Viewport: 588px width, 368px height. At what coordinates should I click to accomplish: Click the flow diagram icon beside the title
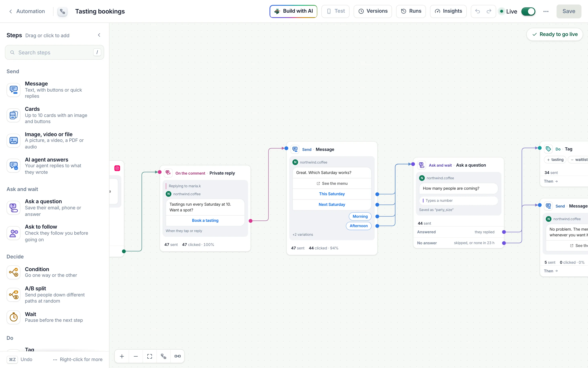pos(62,11)
